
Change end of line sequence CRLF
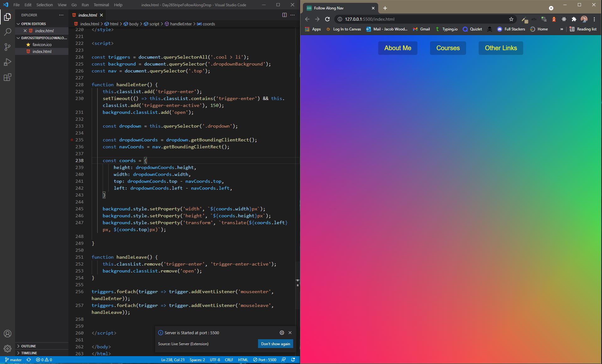click(x=229, y=360)
